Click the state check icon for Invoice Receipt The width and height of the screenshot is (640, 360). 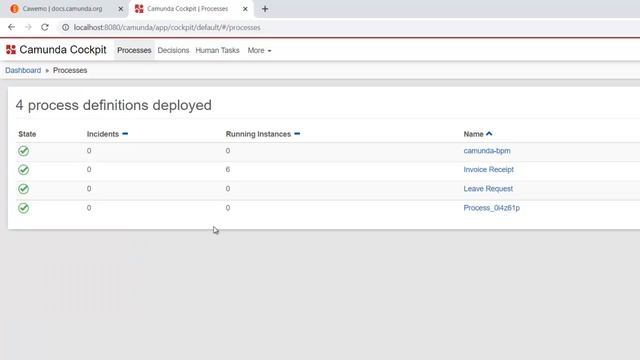point(24,170)
